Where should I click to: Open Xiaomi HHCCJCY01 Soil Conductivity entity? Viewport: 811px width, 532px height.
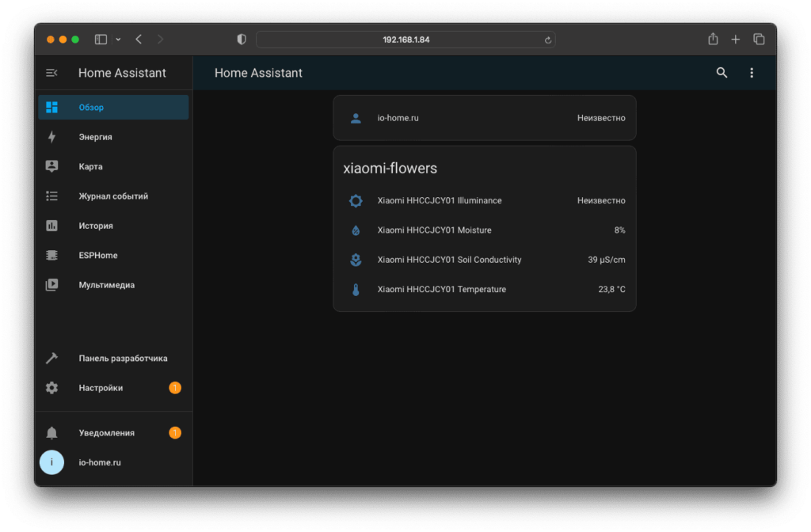click(485, 260)
